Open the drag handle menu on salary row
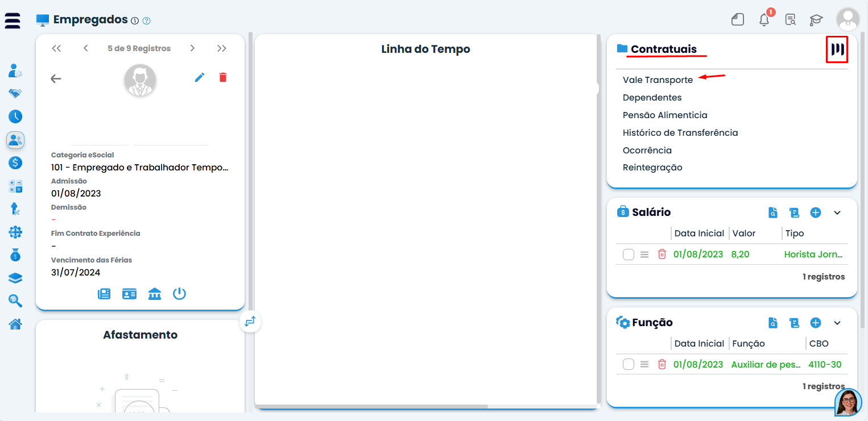The image size is (868, 421). [x=644, y=255]
